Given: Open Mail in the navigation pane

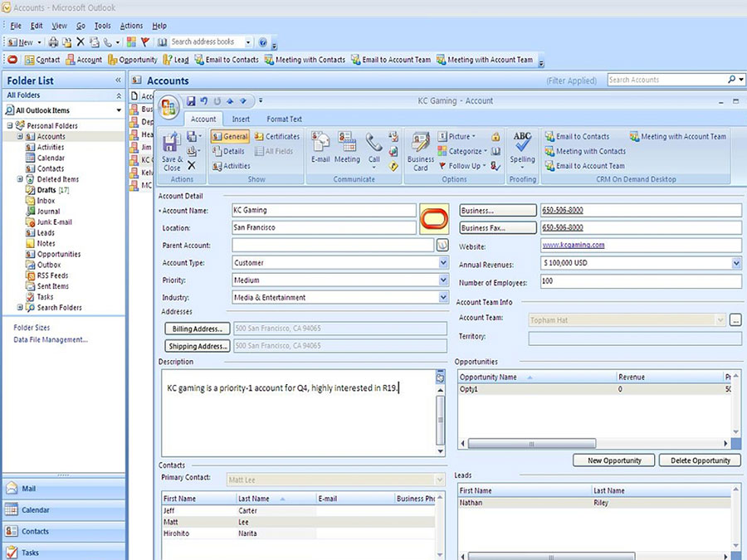Looking at the screenshot, I should point(64,489).
